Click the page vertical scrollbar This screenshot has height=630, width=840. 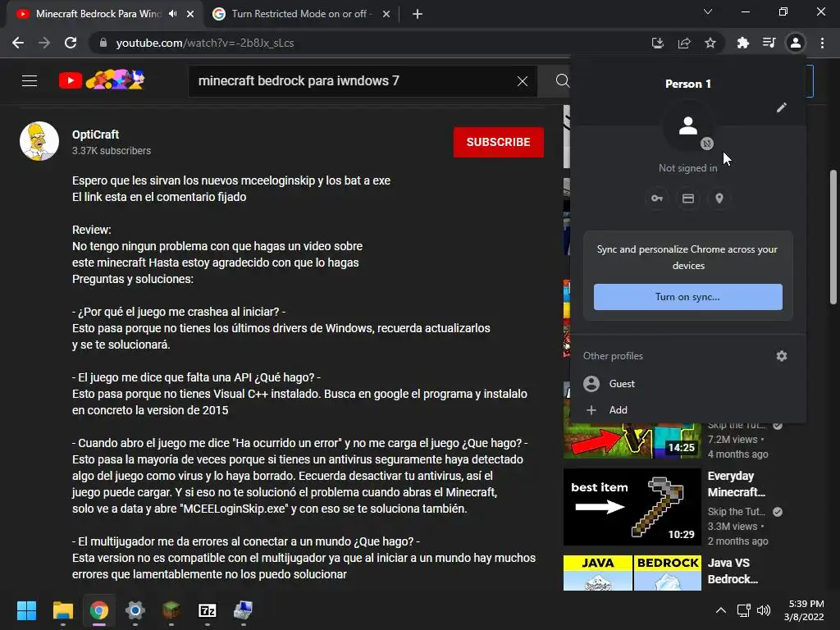point(833,238)
